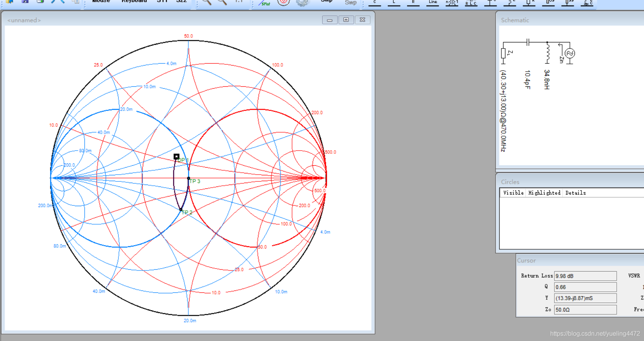Image resolution: width=644 pixels, height=341 pixels.
Task: Choose S22 in the toolbar
Action: pyautogui.click(x=181, y=2)
